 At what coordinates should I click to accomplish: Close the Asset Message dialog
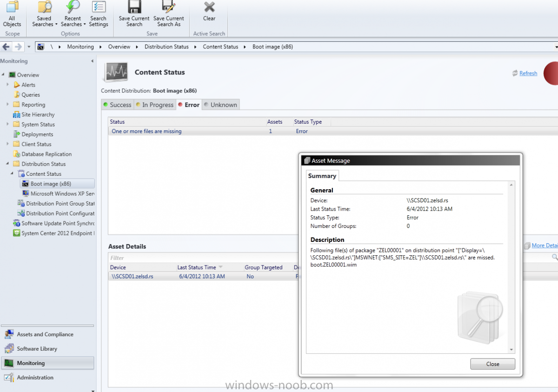coord(492,364)
